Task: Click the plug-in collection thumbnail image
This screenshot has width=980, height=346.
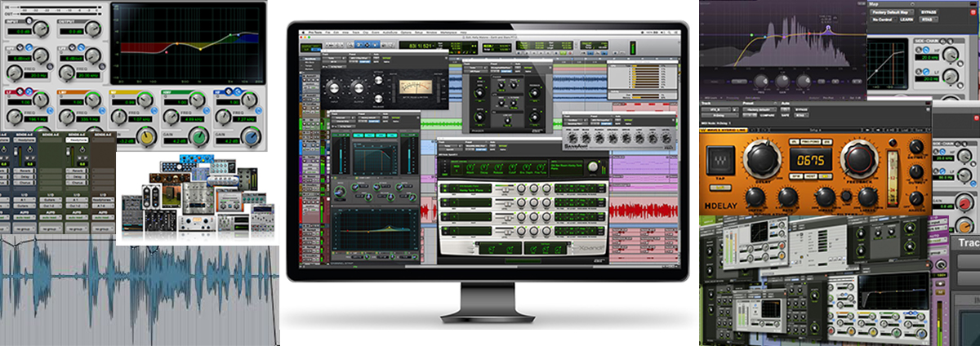Action: pyautogui.click(x=199, y=198)
